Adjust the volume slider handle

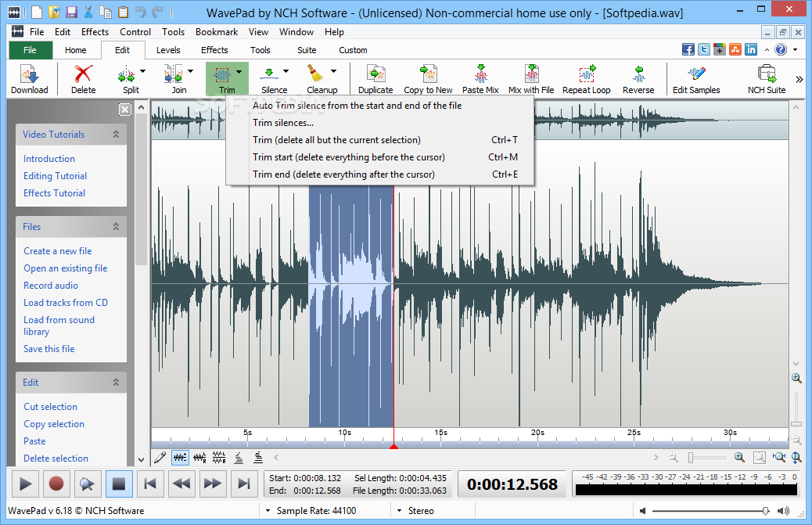[x=765, y=511]
